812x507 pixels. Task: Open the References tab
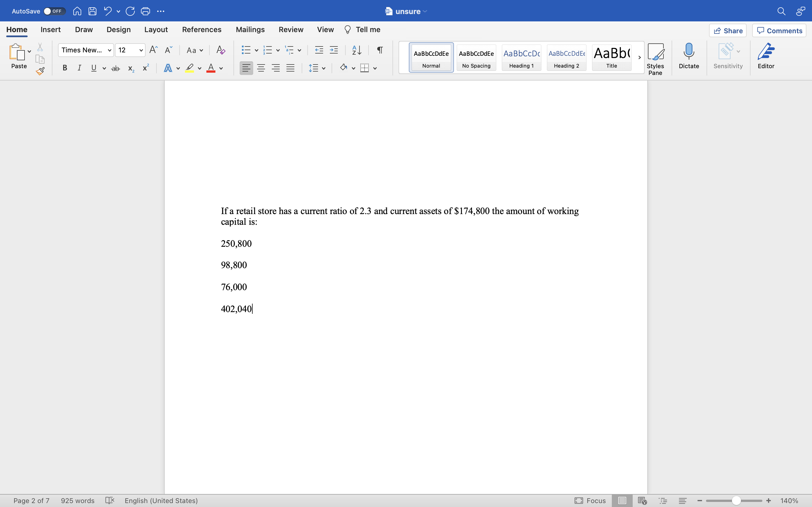[201, 30]
